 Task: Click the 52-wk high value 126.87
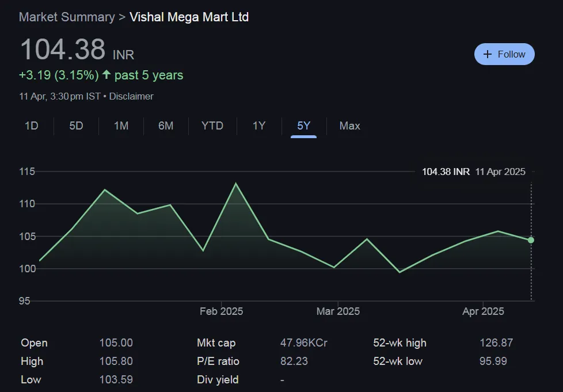click(x=496, y=343)
